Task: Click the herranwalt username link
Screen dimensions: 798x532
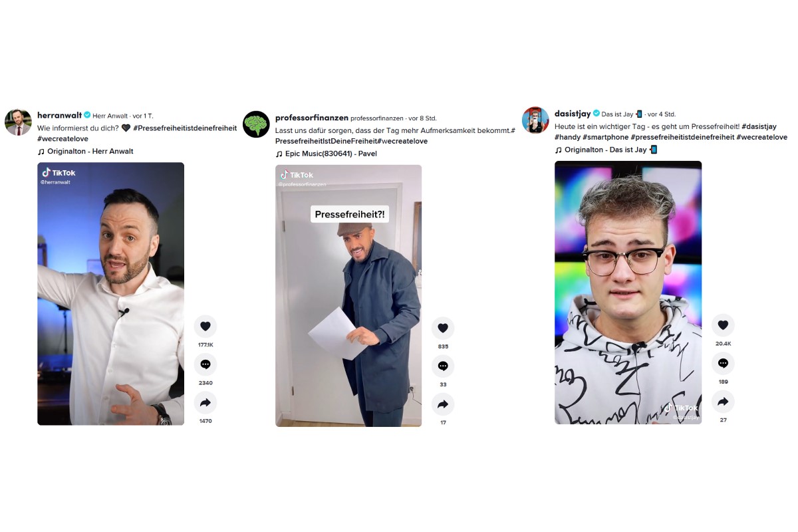Action: click(x=60, y=116)
